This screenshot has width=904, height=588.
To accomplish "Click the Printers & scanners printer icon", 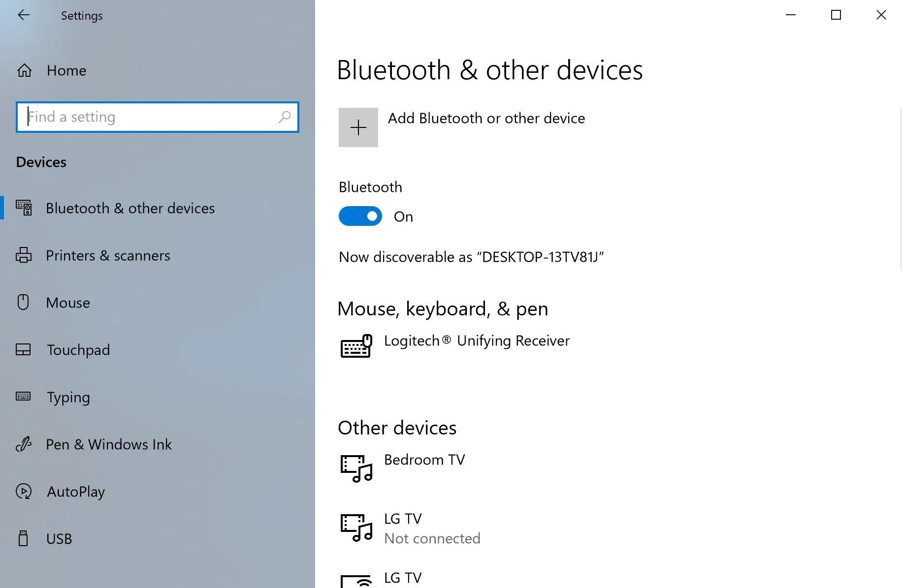I will tap(24, 255).
